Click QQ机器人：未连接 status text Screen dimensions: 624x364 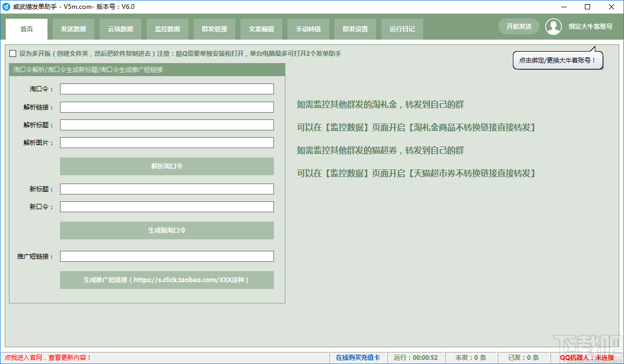point(587,358)
